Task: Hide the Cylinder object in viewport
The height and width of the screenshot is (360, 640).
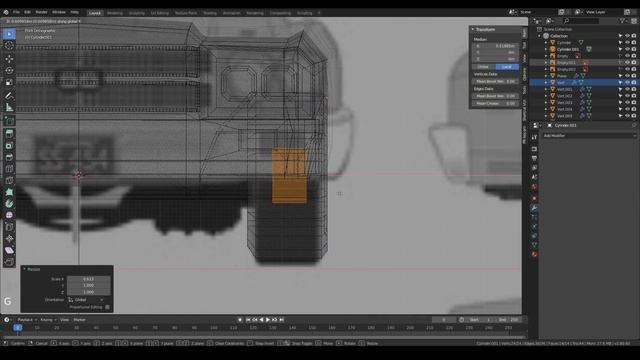Action: [627, 42]
